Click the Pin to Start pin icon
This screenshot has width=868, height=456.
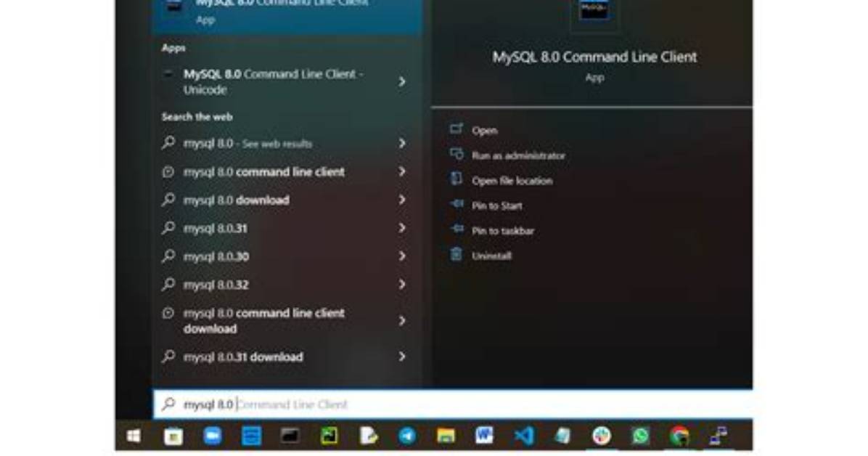pos(456,204)
